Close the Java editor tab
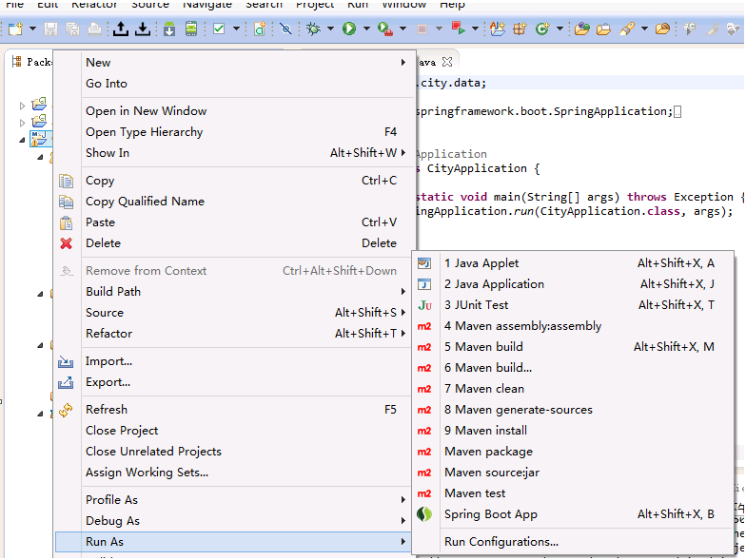Viewport: 746px width, 560px height. [447, 62]
